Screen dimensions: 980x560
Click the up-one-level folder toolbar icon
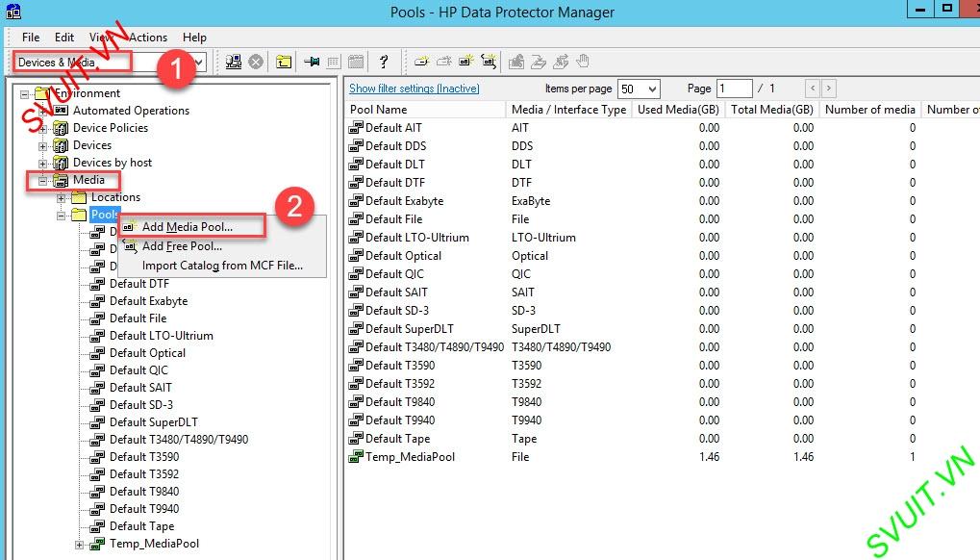284,62
